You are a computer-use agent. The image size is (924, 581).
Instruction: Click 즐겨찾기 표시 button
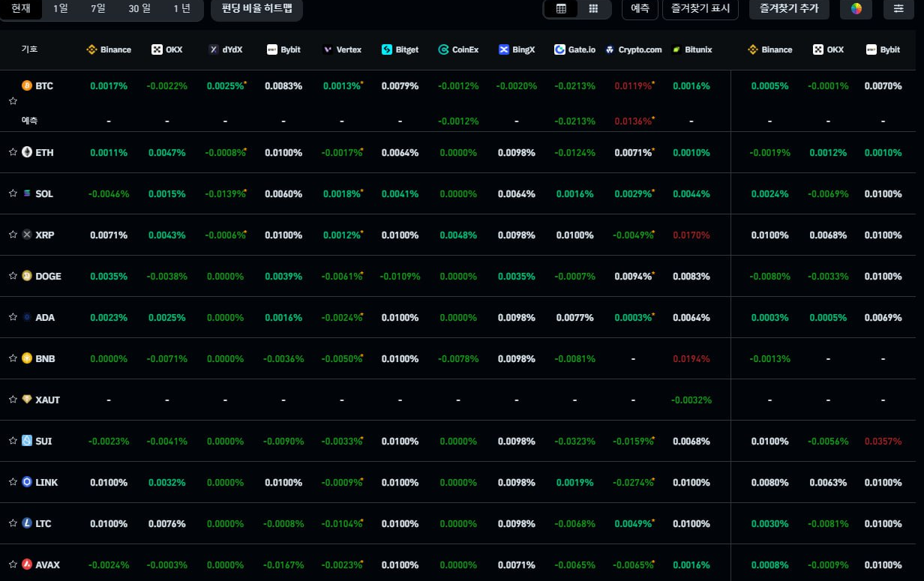pos(700,9)
